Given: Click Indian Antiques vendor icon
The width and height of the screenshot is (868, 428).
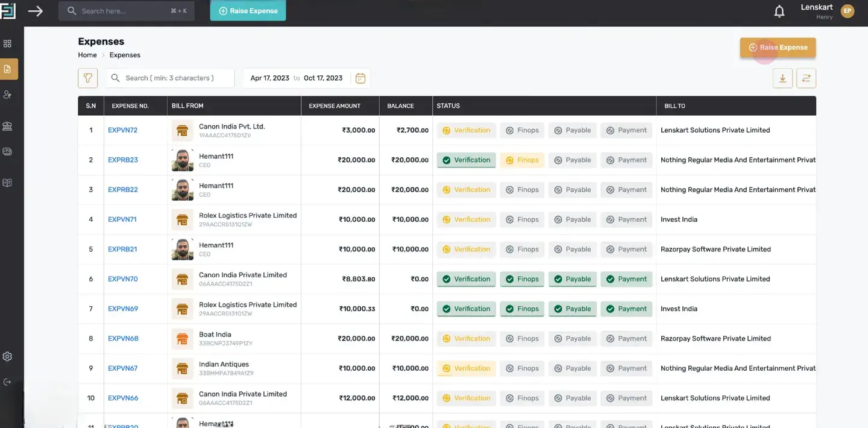Looking at the screenshot, I should click(x=182, y=368).
